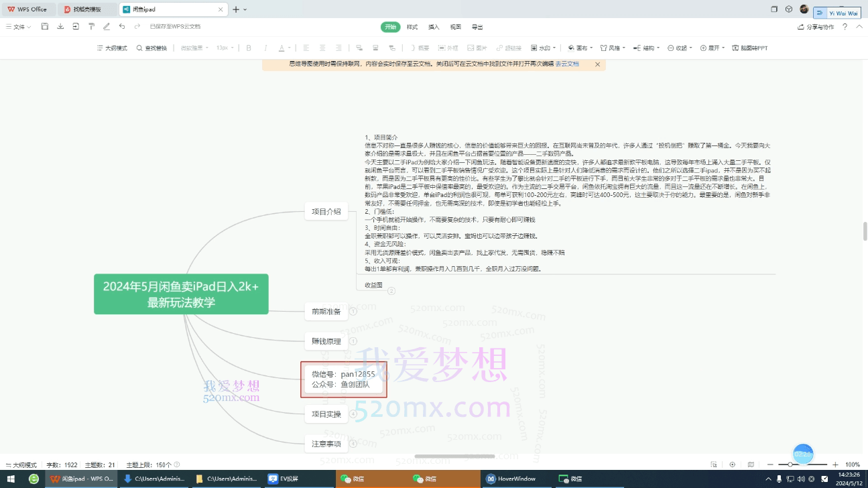Toggle italic formatting
868x488 pixels.
tap(265, 48)
